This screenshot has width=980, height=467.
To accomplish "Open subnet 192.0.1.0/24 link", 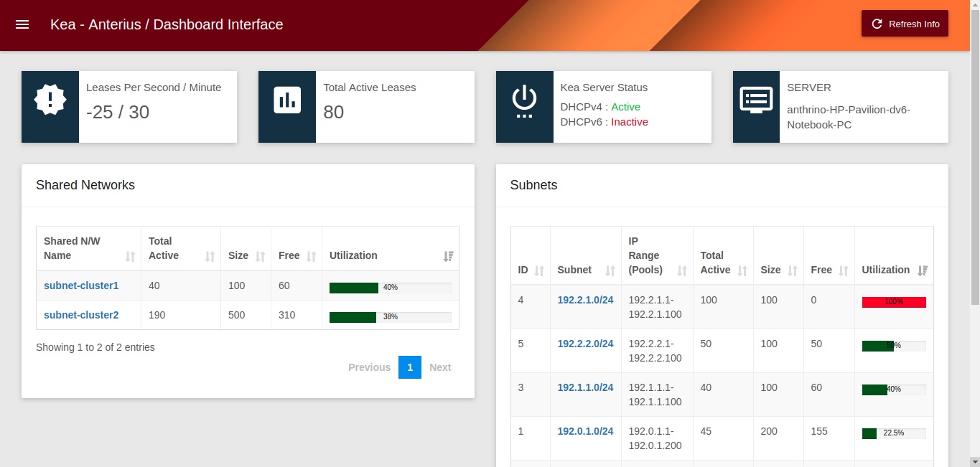I will [x=585, y=431].
